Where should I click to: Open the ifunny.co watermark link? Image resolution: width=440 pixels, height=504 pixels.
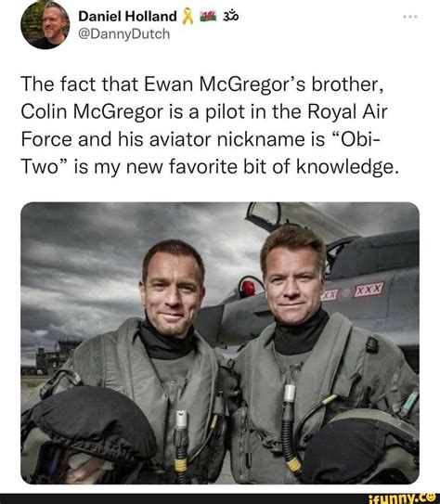point(402,498)
